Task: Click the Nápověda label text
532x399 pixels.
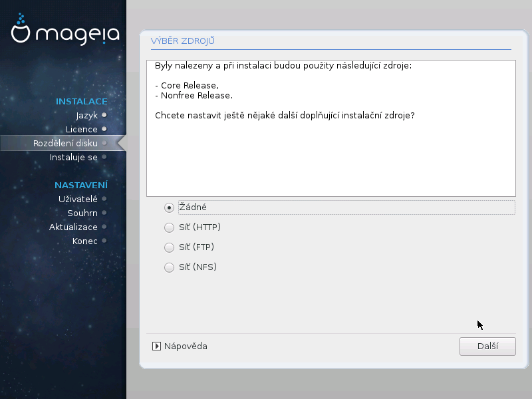Action: (186, 346)
